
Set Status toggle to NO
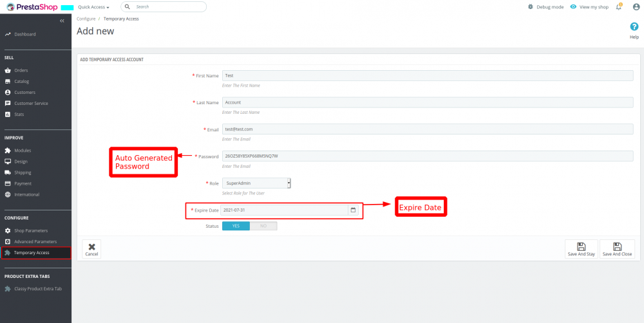pyautogui.click(x=263, y=226)
